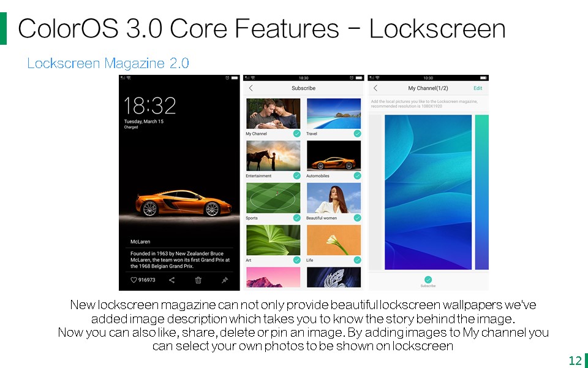Toggle the Travel subscription checkmark

click(x=357, y=133)
